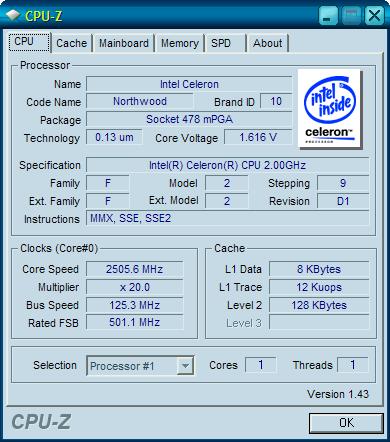Viewport: 390px width, 442px height.
Task: Open the Processor selection dropdown arrow
Action: 185,366
